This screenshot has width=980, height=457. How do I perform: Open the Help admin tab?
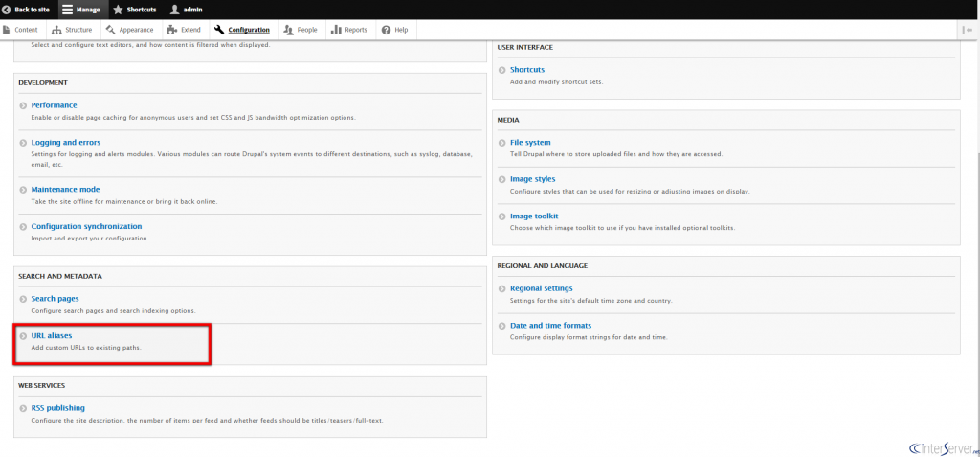(395, 30)
